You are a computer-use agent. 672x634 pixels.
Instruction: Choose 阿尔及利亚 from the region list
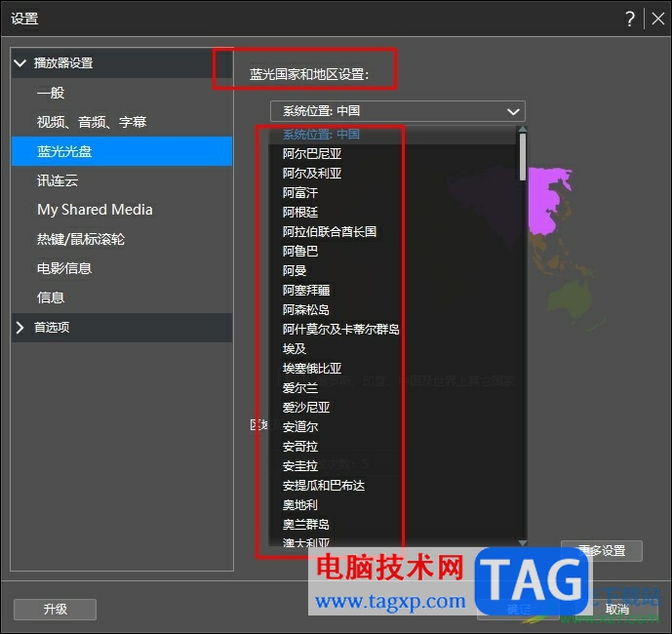(393, 174)
